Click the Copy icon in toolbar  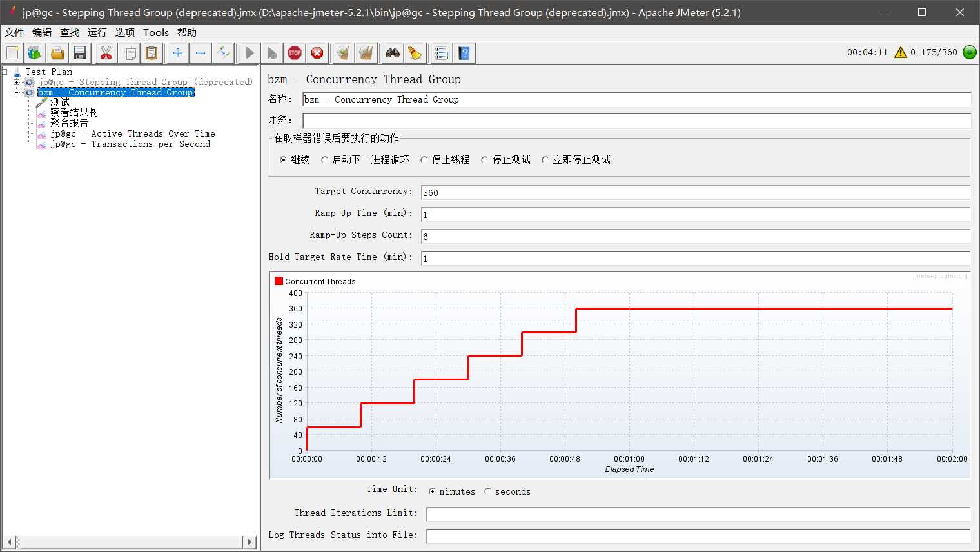click(129, 53)
